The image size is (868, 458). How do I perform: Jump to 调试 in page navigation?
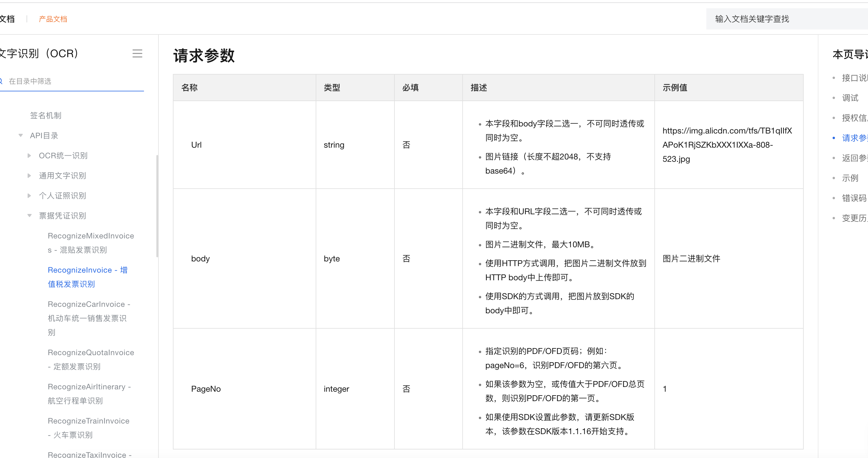pos(850,98)
